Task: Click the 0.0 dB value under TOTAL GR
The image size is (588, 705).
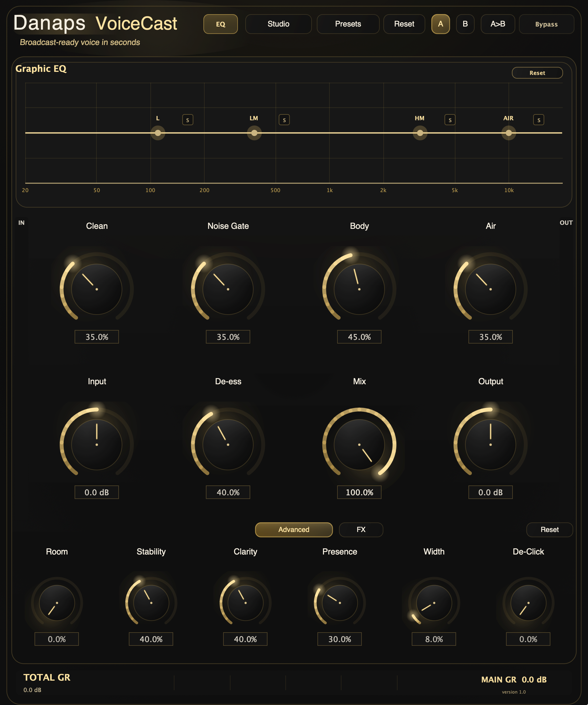Action: (32, 690)
